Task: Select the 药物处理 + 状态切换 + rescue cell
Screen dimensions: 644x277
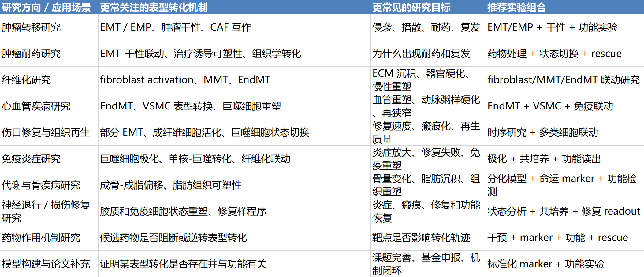Action: tap(554, 54)
